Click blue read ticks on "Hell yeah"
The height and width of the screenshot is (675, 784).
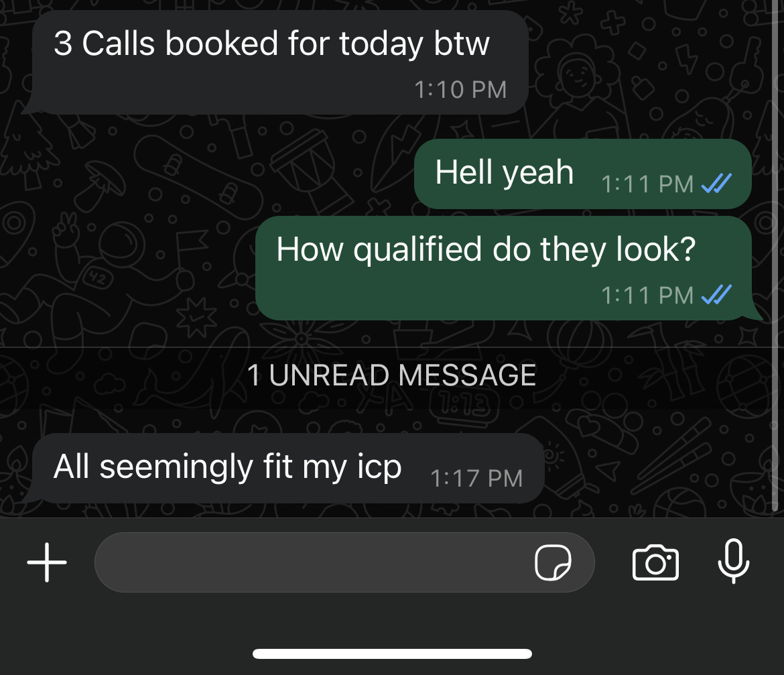tap(716, 184)
